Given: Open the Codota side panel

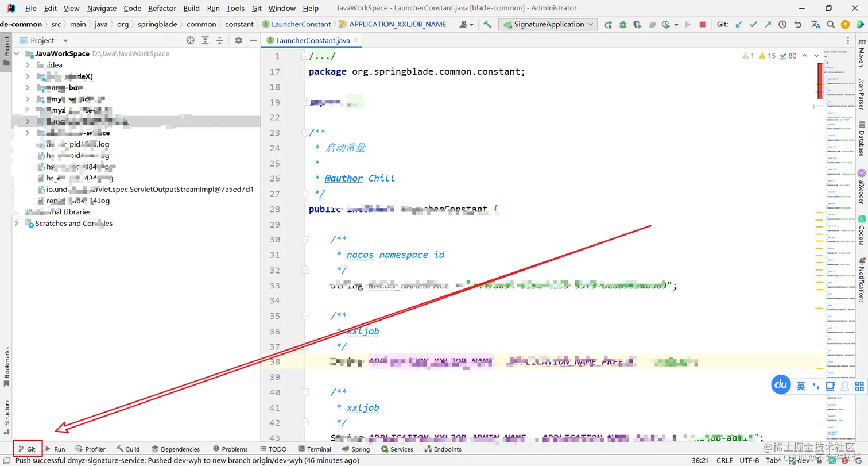Looking at the screenshot, I should (861, 231).
